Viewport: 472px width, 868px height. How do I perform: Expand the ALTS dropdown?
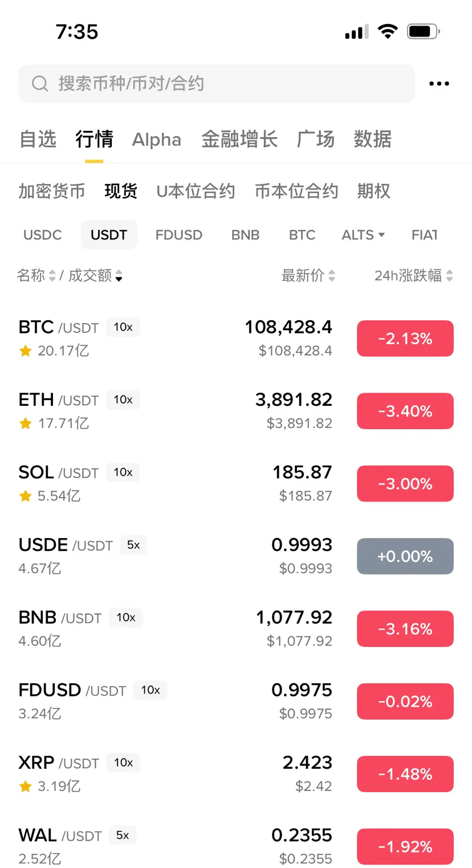[x=363, y=235]
